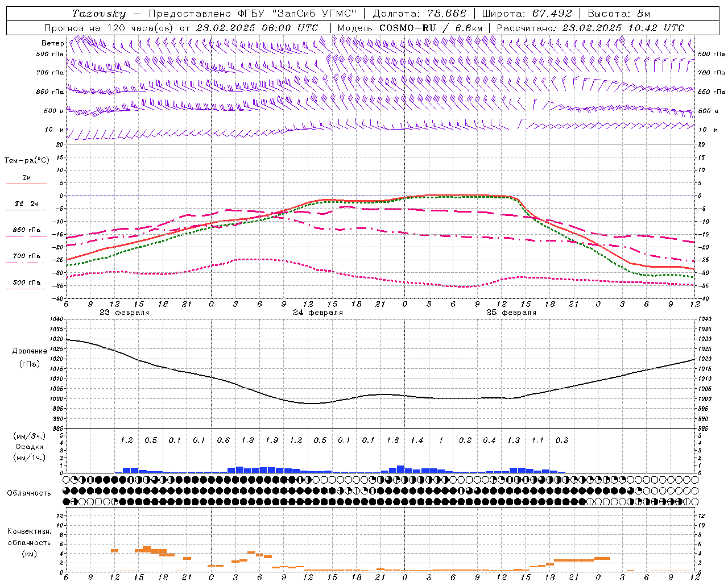Click the station name "Tazovsky"

tap(99, 14)
